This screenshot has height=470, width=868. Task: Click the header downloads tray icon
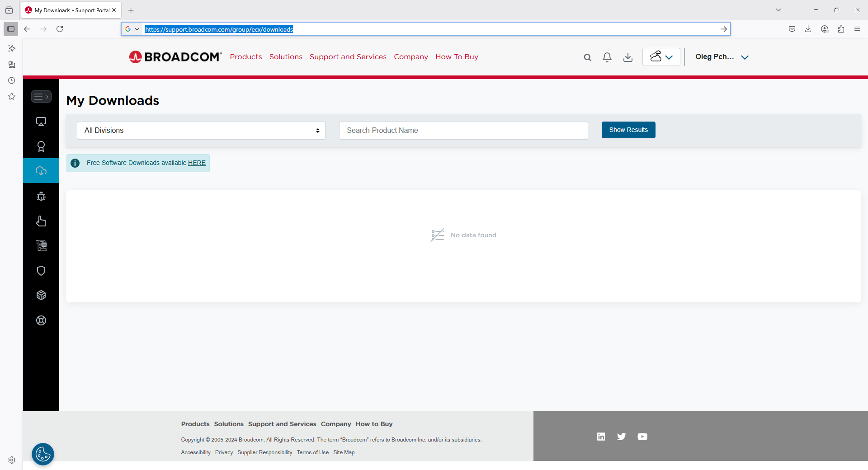click(628, 57)
